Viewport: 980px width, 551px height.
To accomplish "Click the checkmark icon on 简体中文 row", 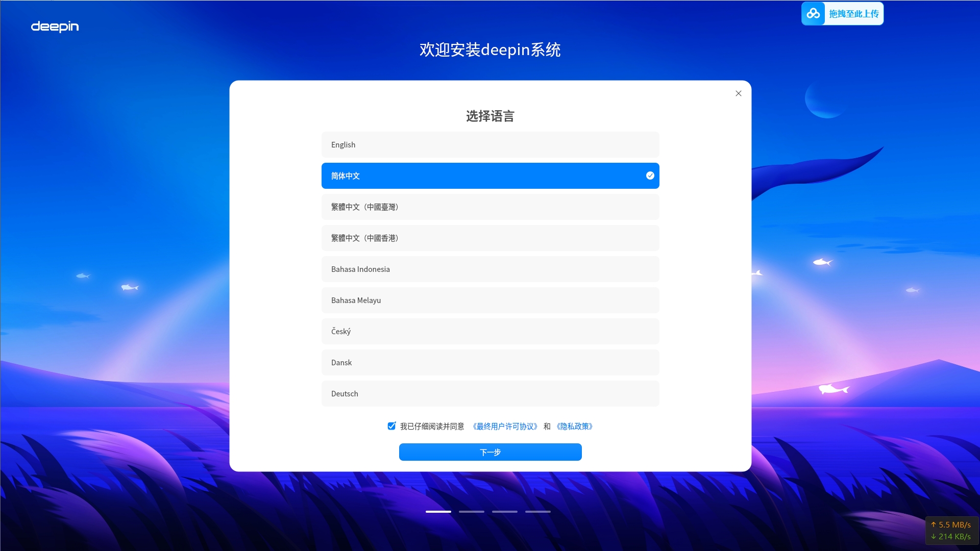I will click(x=650, y=176).
